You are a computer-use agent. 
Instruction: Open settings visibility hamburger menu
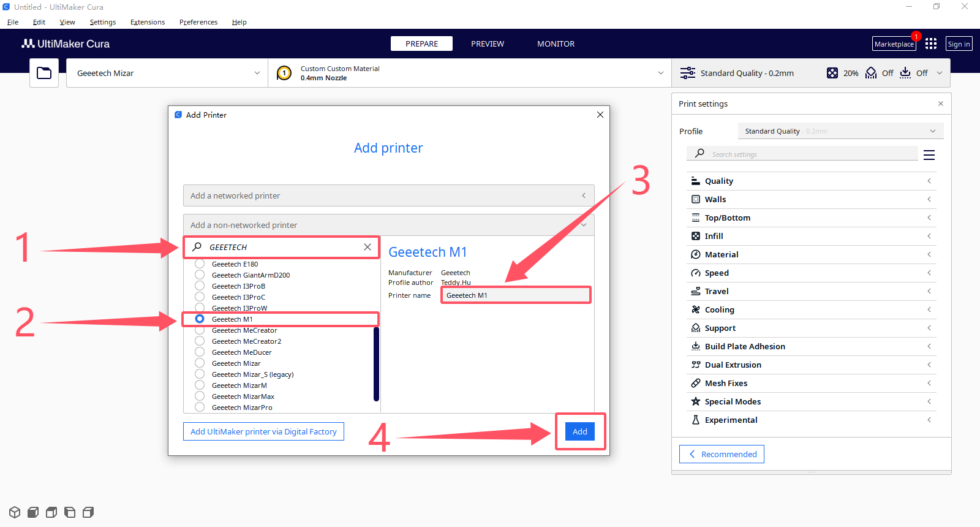tap(929, 155)
